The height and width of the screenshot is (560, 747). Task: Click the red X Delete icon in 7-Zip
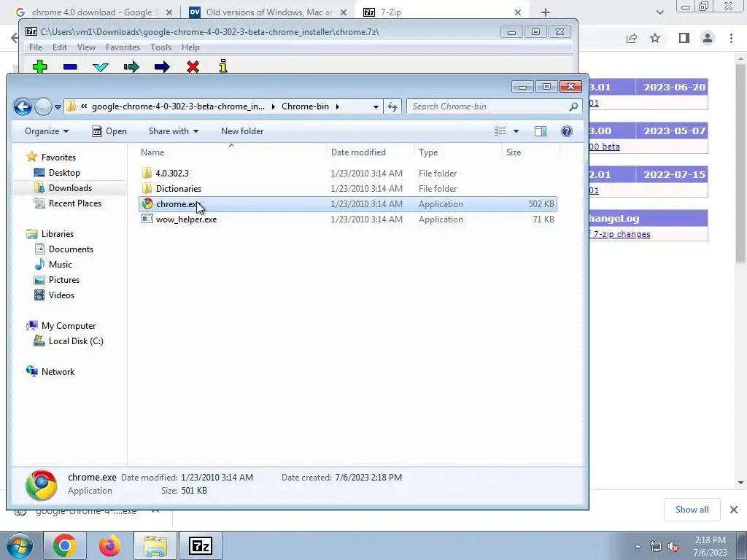pyautogui.click(x=193, y=66)
